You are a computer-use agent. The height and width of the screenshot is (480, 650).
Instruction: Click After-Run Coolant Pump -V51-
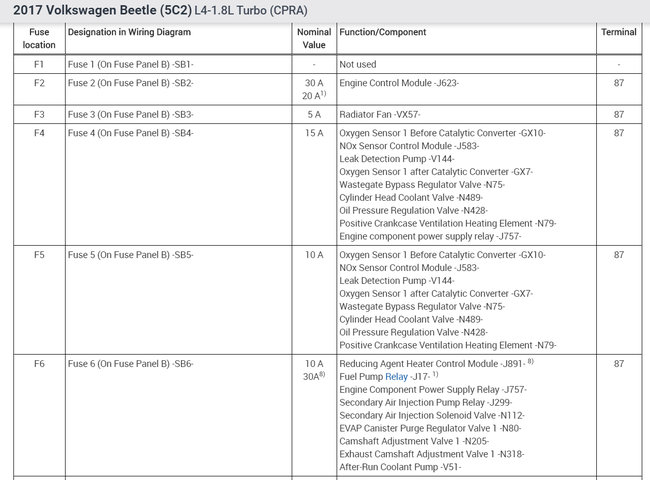(x=400, y=467)
